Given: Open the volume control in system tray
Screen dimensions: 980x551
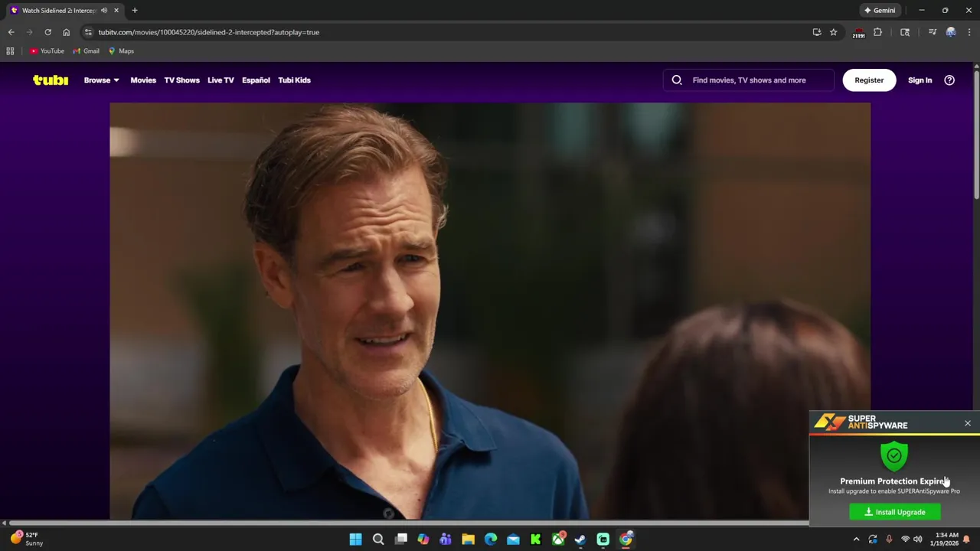Looking at the screenshot, I should coord(917,540).
